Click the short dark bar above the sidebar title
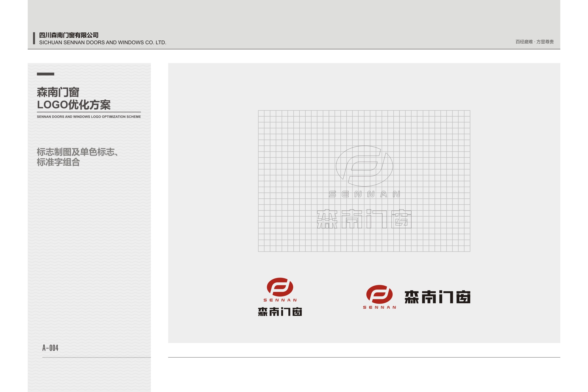 (x=45, y=74)
